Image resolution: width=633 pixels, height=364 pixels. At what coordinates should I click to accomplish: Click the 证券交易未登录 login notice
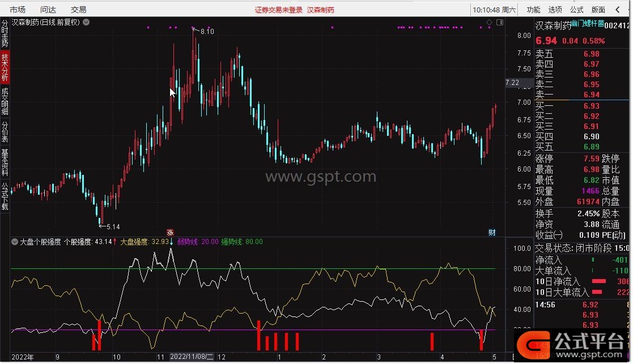(279, 10)
